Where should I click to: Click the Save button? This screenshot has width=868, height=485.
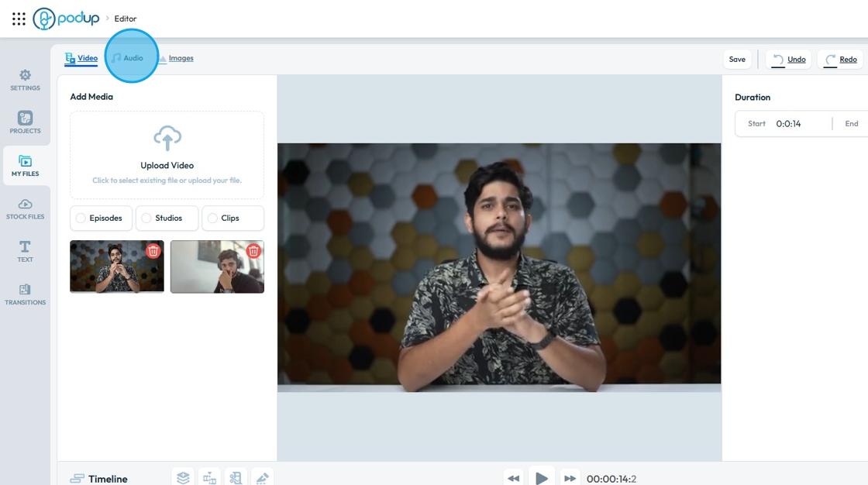(737, 59)
